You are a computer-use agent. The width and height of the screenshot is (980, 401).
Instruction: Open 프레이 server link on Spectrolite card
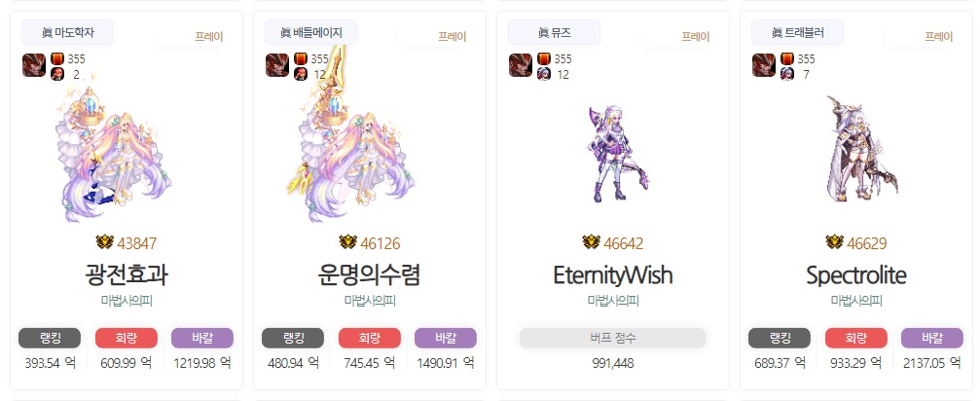[939, 37]
